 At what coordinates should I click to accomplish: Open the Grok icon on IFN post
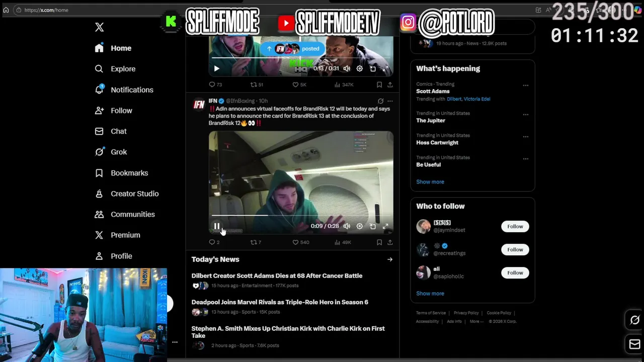(x=380, y=101)
